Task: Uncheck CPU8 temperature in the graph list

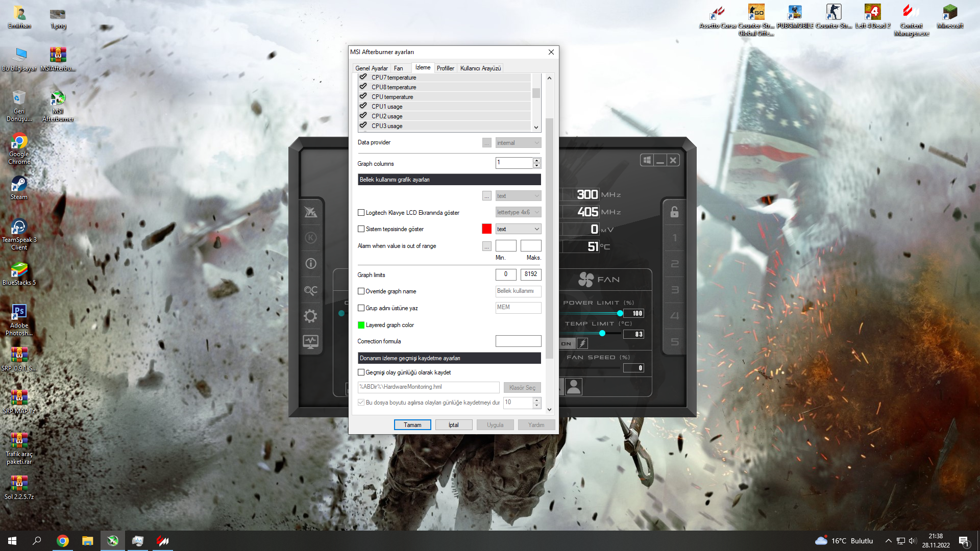Action: pos(363,87)
